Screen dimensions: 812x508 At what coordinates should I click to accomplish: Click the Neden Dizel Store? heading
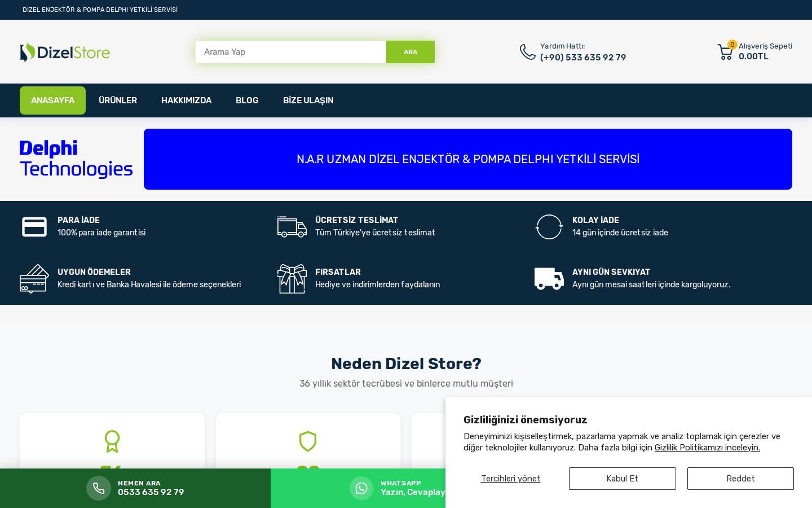click(406, 364)
